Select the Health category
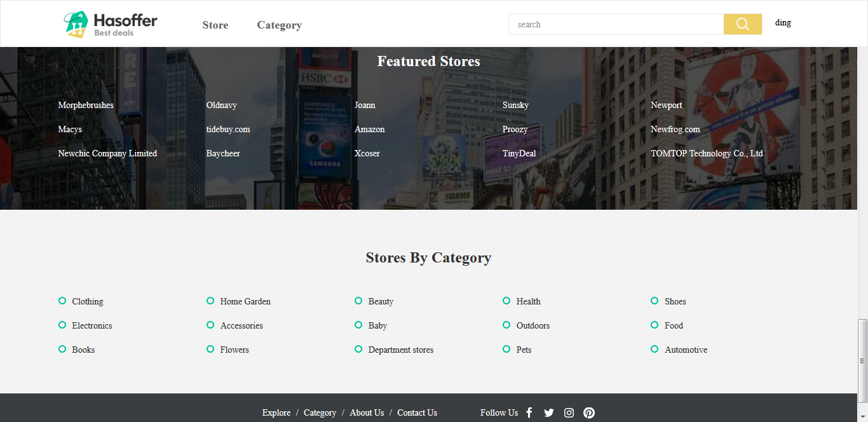Screen dimensions: 868x422 529,301
